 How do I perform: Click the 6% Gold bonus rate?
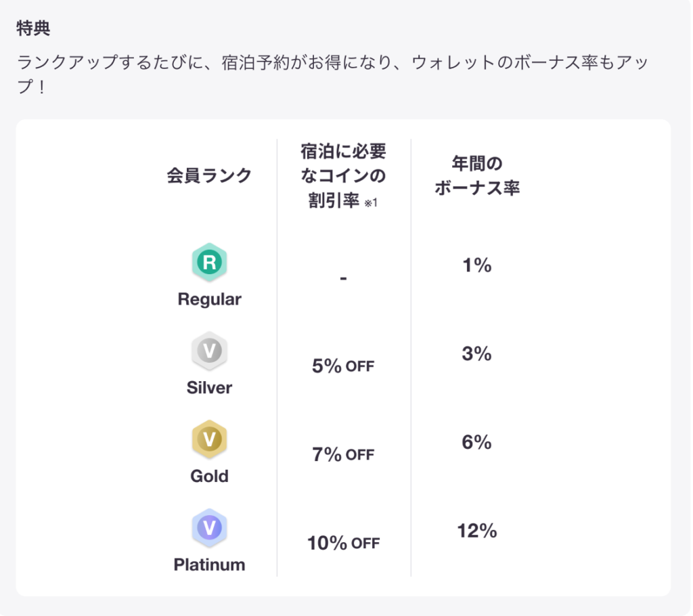(x=477, y=443)
